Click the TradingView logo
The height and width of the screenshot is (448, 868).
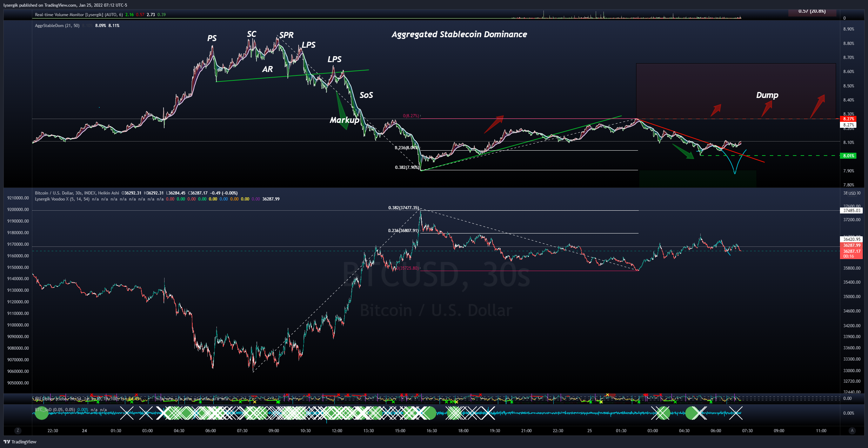tap(20, 442)
